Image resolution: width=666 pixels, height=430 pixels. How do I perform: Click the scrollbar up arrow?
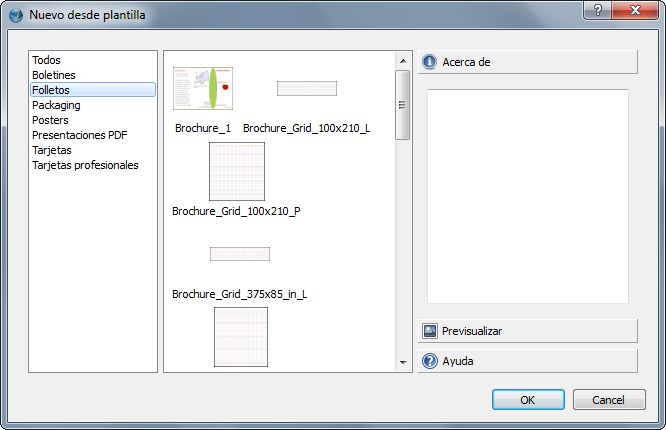click(403, 61)
